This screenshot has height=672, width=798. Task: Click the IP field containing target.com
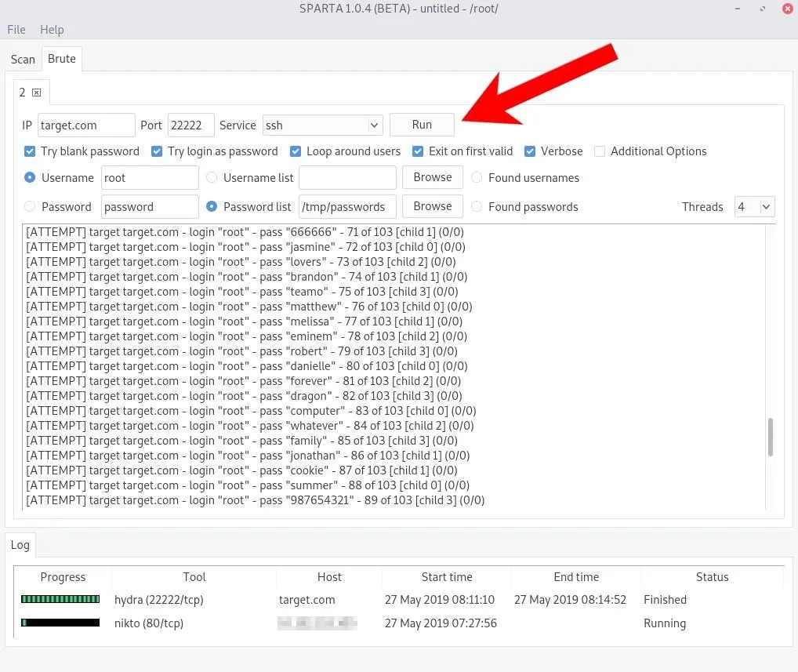pyautogui.click(x=86, y=125)
